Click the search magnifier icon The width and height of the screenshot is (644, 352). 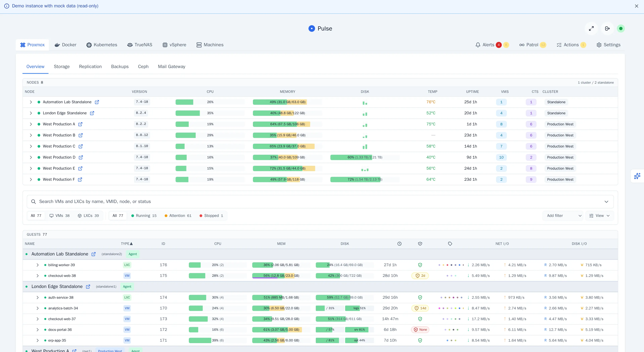tap(33, 202)
